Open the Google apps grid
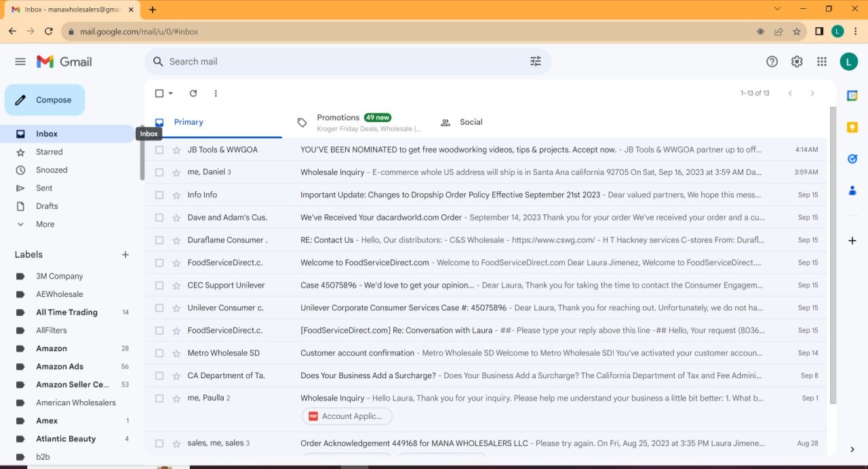Viewport: 868px width, 469px height. pyautogui.click(x=822, y=62)
